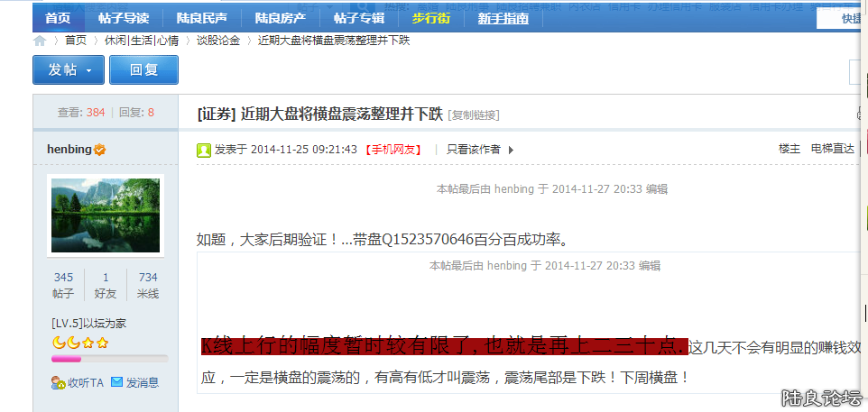Click the pink user progress bar

click(x=109, y=359)
